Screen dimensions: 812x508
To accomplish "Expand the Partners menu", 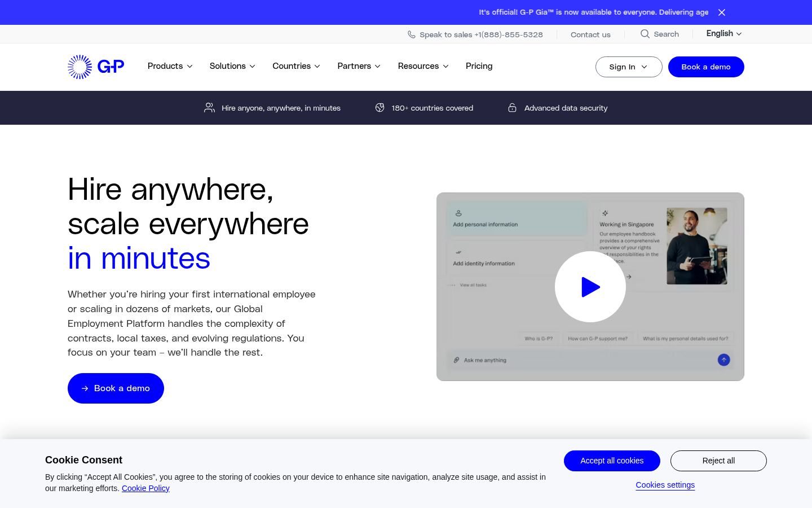I will 359,66.
